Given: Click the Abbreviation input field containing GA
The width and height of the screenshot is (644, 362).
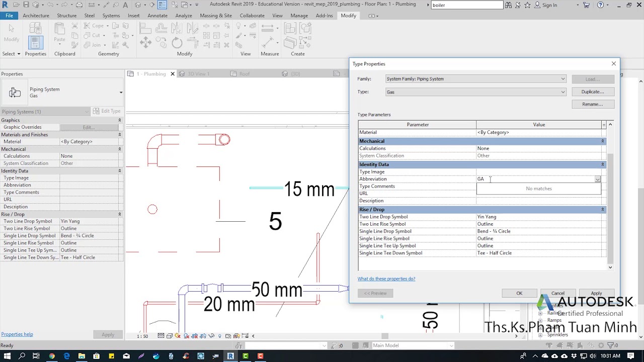Looking at the screenshot, I should (535, 179).
